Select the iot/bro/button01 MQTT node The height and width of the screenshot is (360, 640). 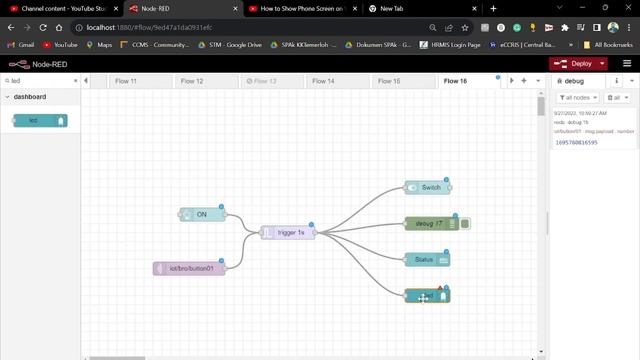click(x=189, y=269)
